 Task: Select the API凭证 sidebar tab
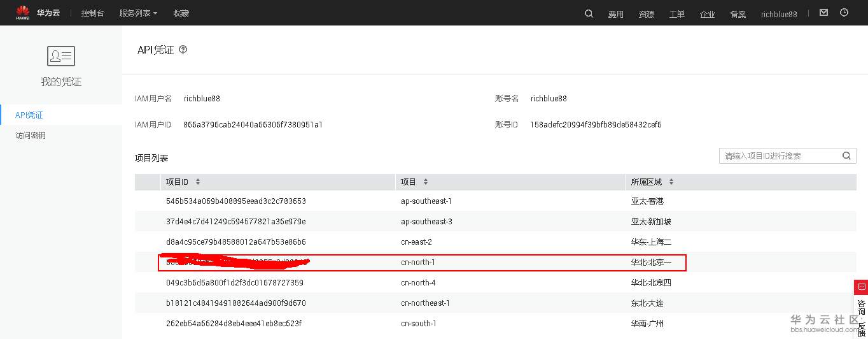coord(61,115)
